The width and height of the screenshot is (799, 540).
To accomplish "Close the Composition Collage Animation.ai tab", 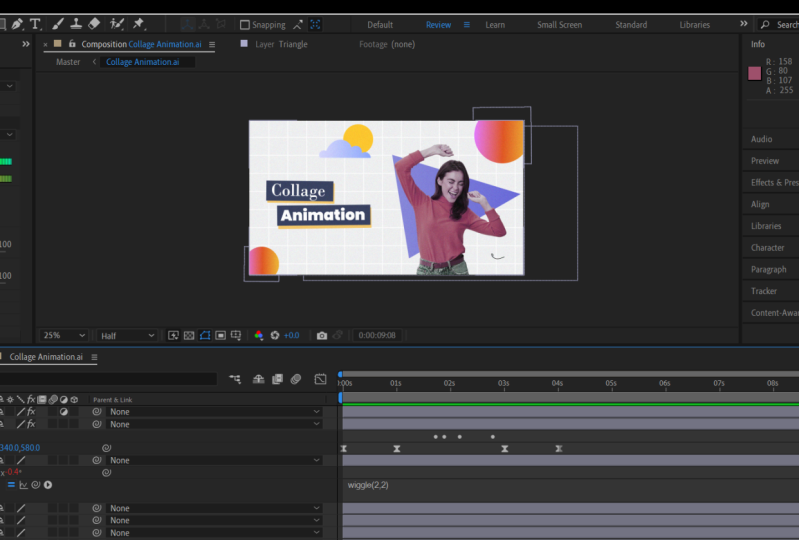I will click(x=45, y=45).
